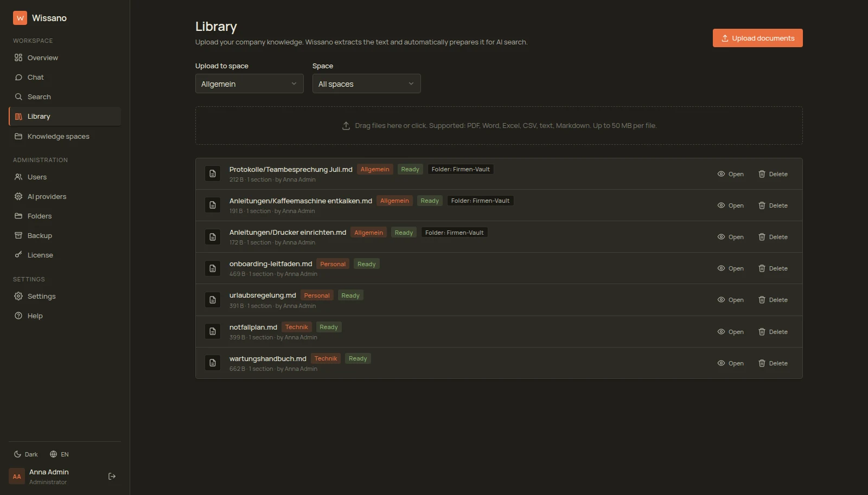Click the Upload documents button

pos(757,38)
